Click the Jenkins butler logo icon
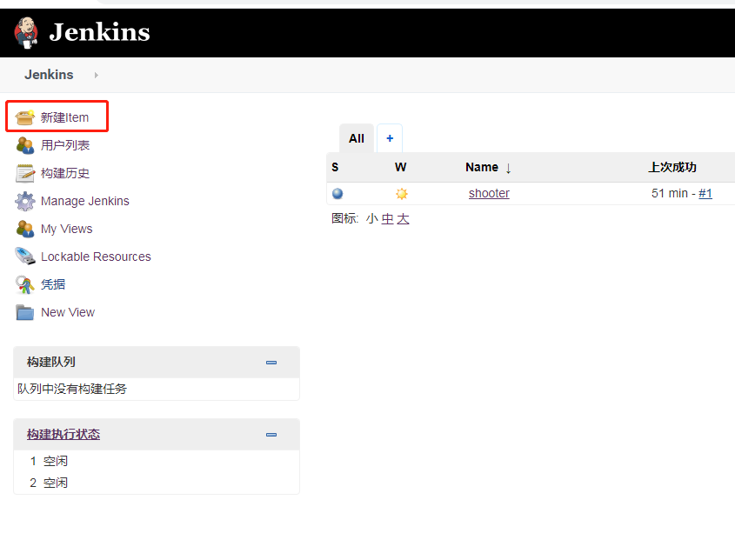Image resolution: width=735 pixels, height=560 pixels. tap(26, 33)
